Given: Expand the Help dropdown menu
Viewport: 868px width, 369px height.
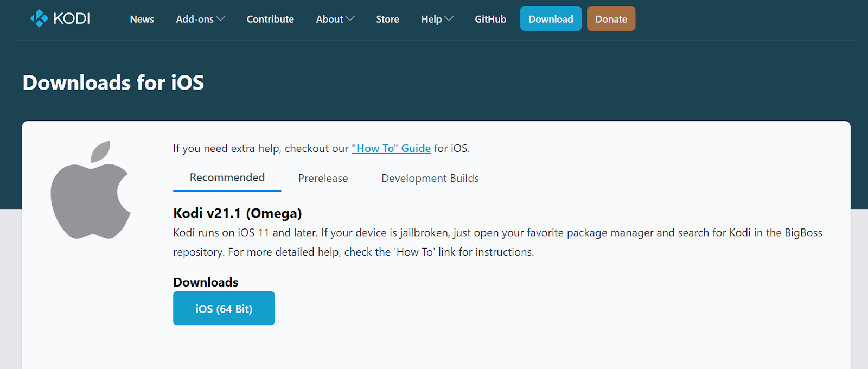Looking at the screenshot, I should point(437,19).
